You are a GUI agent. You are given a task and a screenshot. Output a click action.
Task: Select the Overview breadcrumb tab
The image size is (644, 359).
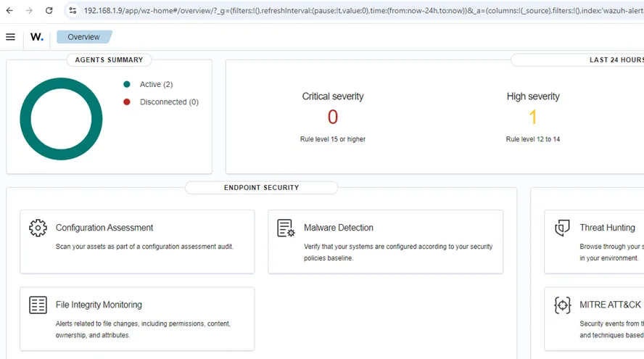click(84, 37)
